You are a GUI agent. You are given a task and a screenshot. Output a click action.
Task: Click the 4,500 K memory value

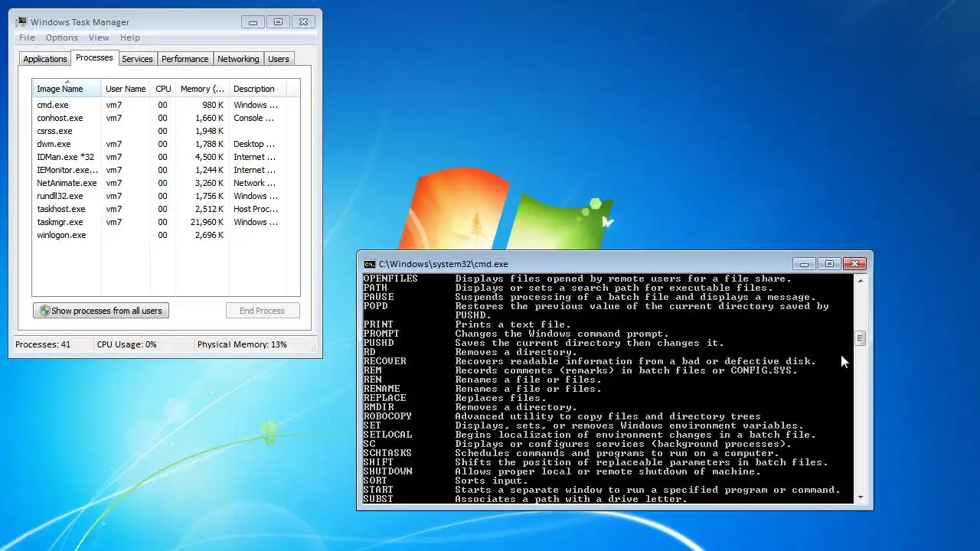pyautogui.click(x=210, y=157)
